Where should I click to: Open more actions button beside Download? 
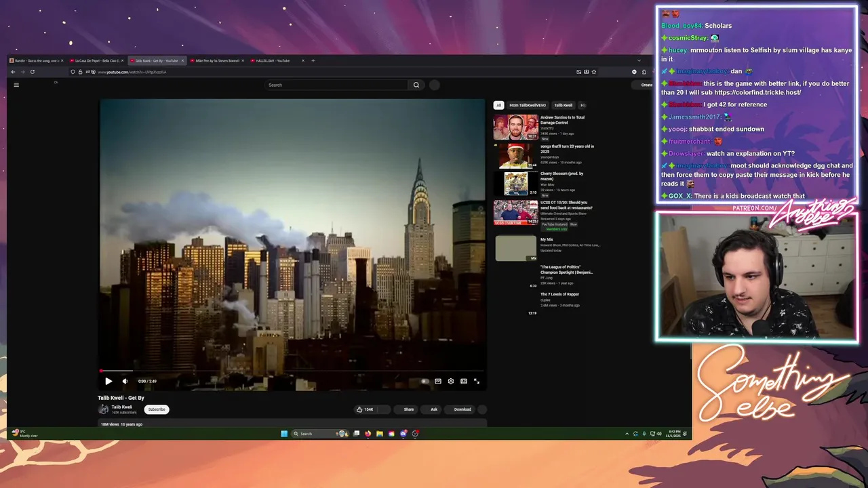click(482, 409)
